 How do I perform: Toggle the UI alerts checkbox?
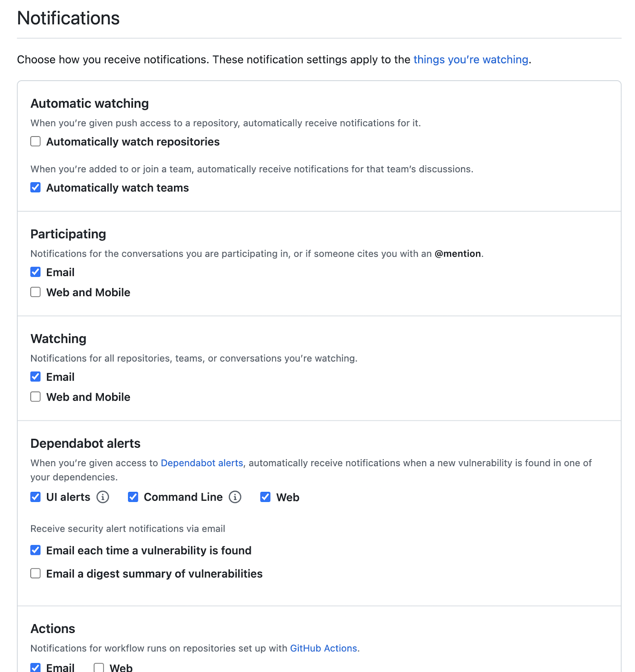pyautogui.click(x=36, y=497)
